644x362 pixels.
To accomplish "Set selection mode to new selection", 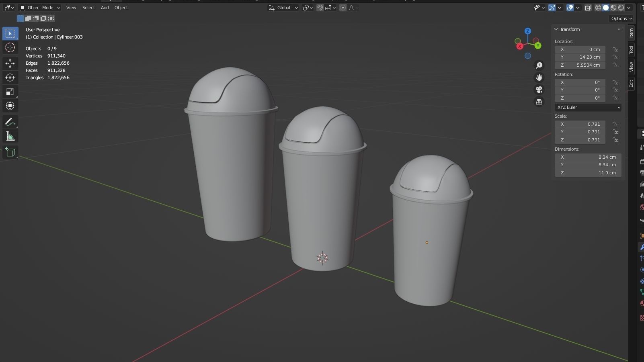I will coord(21,18).
